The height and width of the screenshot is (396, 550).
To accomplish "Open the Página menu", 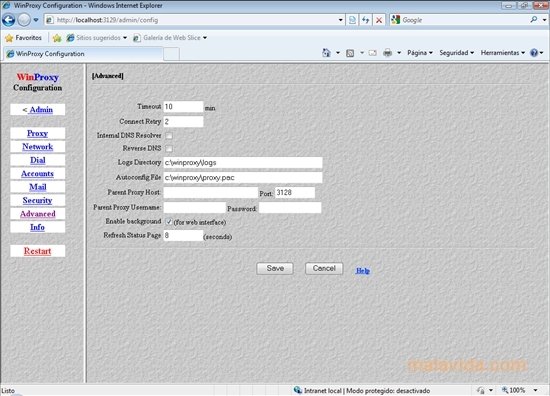I will (x=420, y=53).
